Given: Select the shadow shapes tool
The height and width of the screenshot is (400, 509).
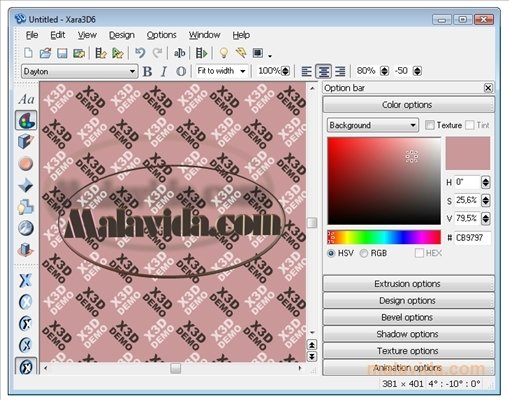Looking at the screenshot, I should 26,207.
